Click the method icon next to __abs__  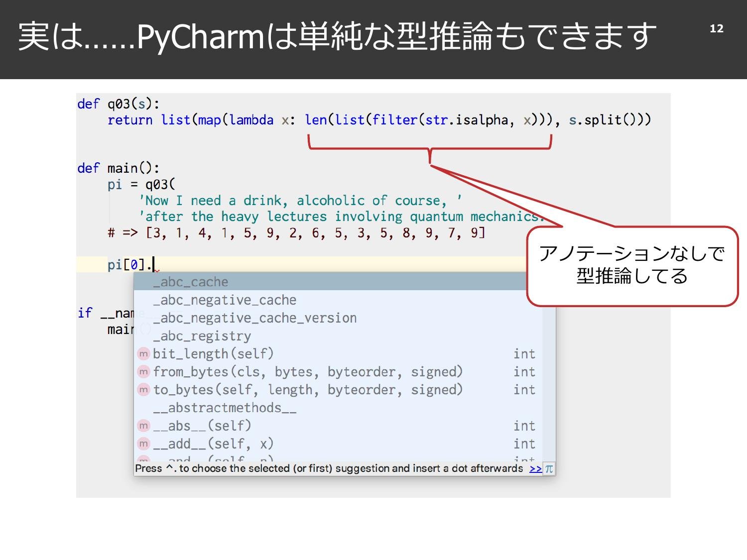(143, 426)
